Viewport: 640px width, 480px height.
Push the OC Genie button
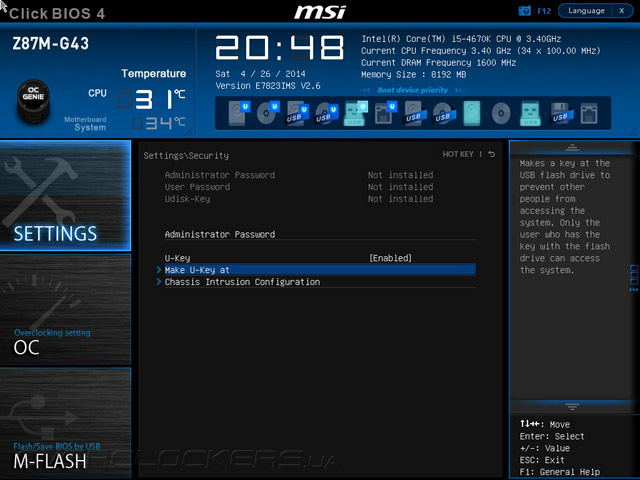33,101
